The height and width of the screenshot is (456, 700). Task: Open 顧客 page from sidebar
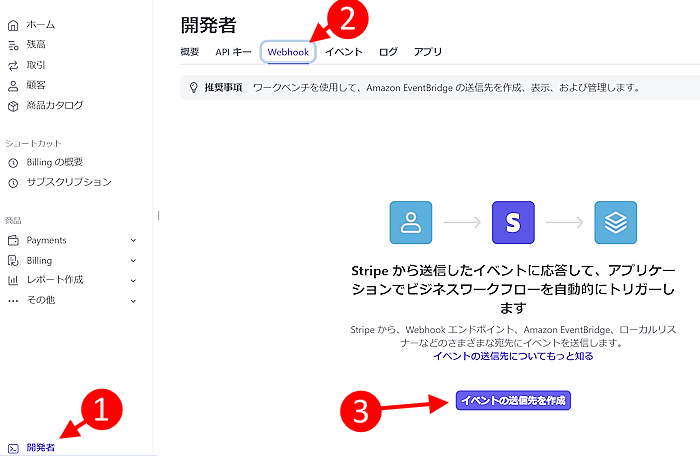coord(36,85)
